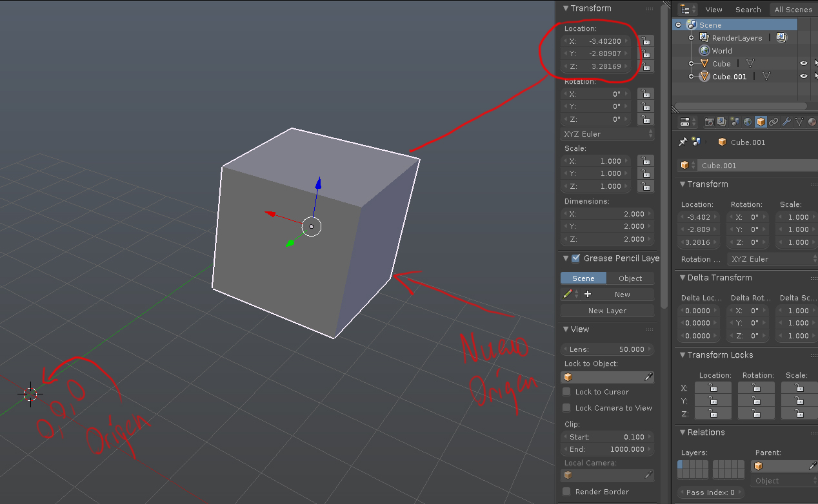Expand the Cube node in outliner
818x504 pixels.
691,64
